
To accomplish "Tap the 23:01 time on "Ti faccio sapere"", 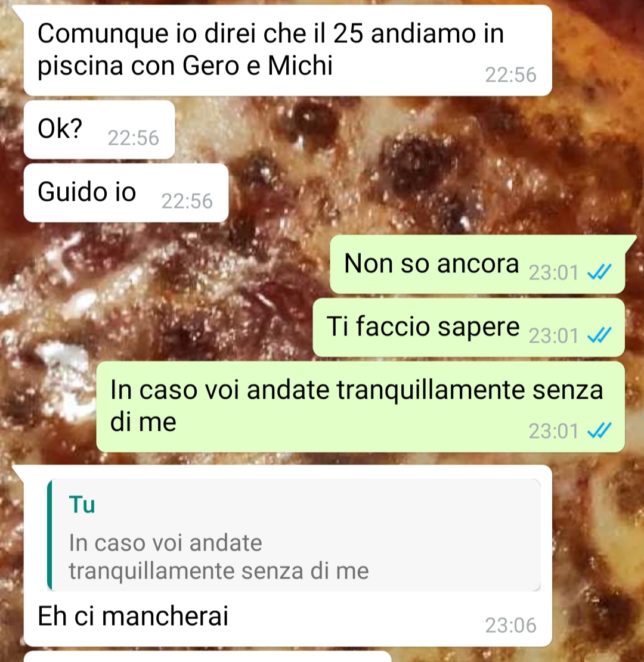I will tap(553, 335).
